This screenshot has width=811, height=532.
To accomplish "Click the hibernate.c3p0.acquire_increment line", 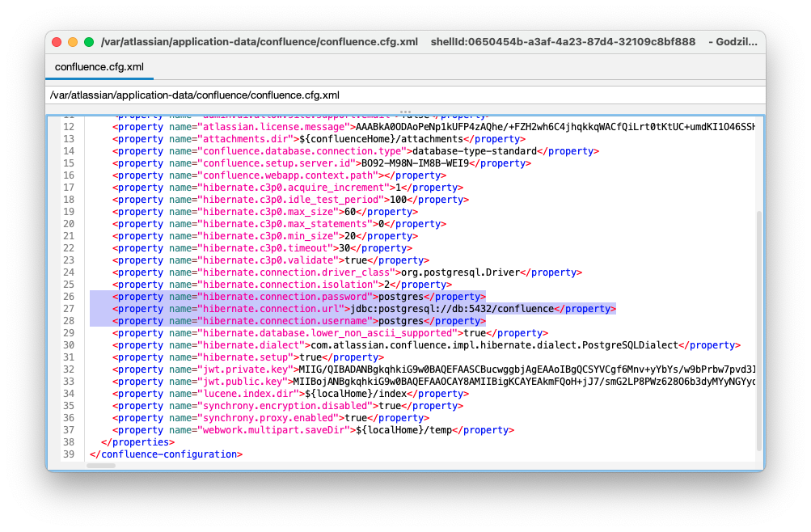I will coord(288,188).
